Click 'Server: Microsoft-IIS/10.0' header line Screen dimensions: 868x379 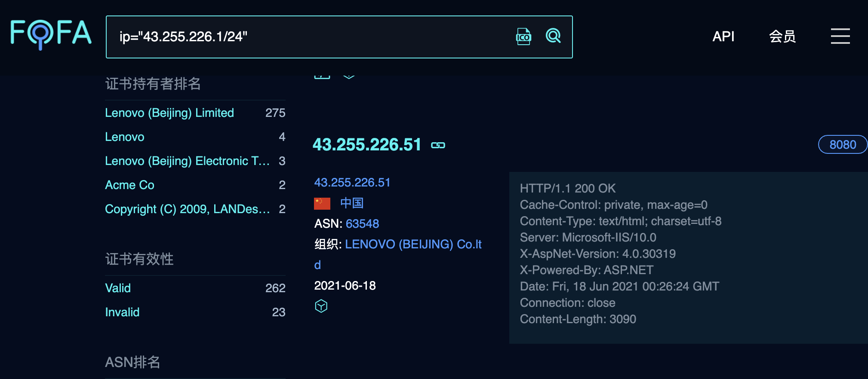(x=588, y=237)
